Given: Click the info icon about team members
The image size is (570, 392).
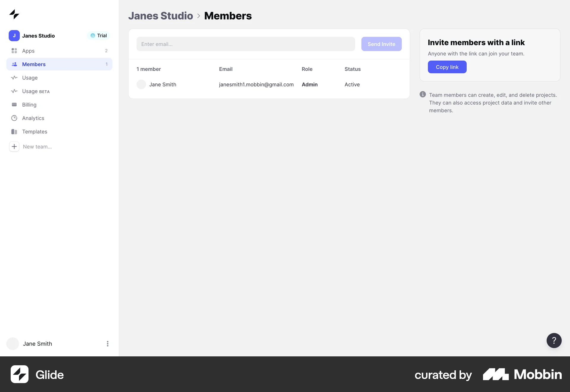Looking at the screenshot, I should [x=422, y=94].
